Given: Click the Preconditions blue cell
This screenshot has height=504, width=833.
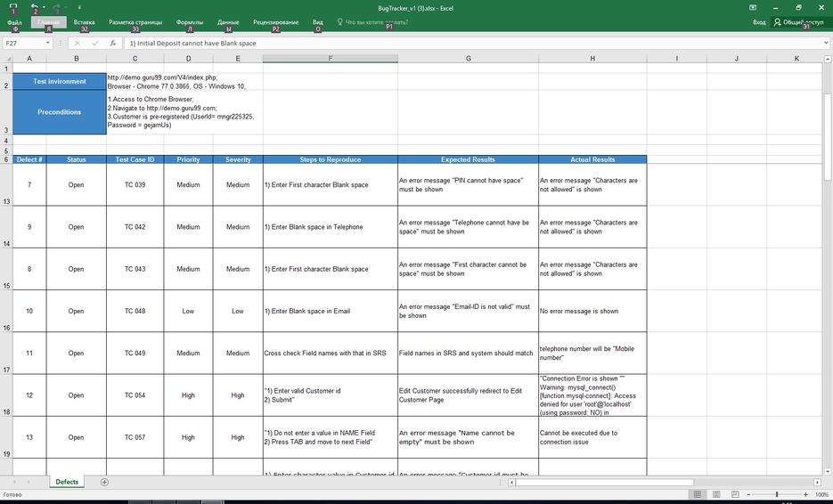Looking at the screenshot, I should (59, 112).
